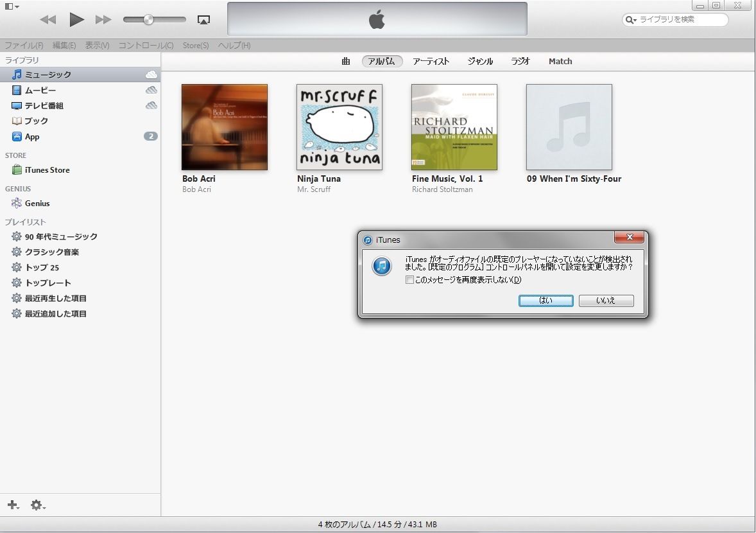The height and width of the screenshot is (533, 756).
Task: Switch to the アーティスト tab
Action: click(431, 61)
